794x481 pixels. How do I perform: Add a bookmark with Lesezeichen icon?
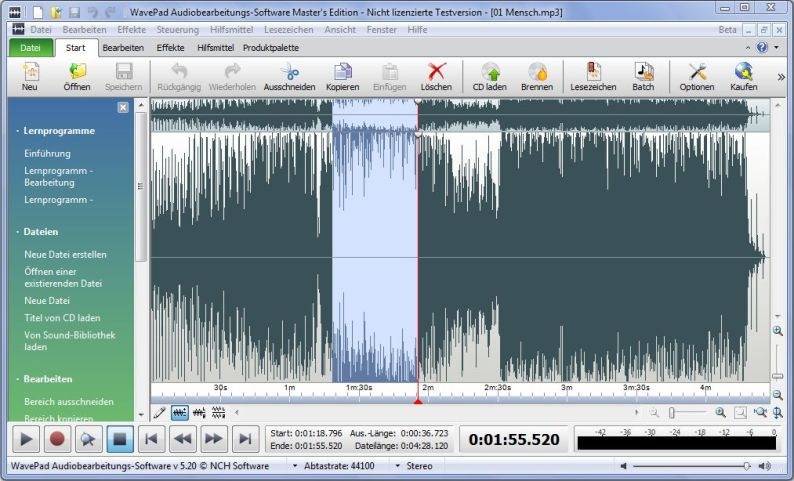[593, 72]
